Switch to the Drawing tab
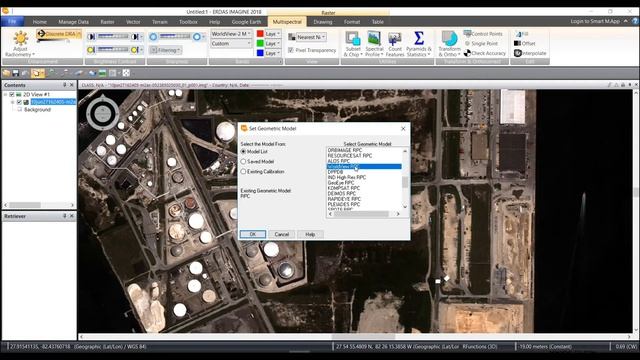640x360 pixels. pos(323,22)
